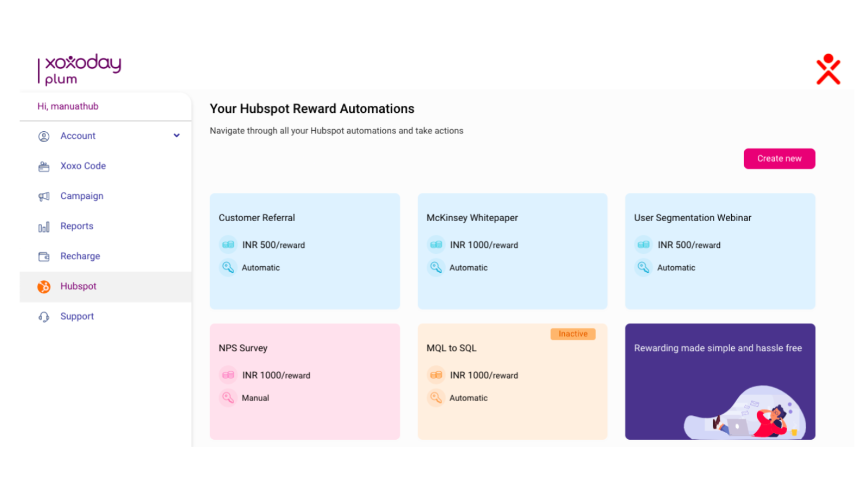Click the orange Hubspot logo icon
This screenshot has height=488, width=868.
point(44,287)
